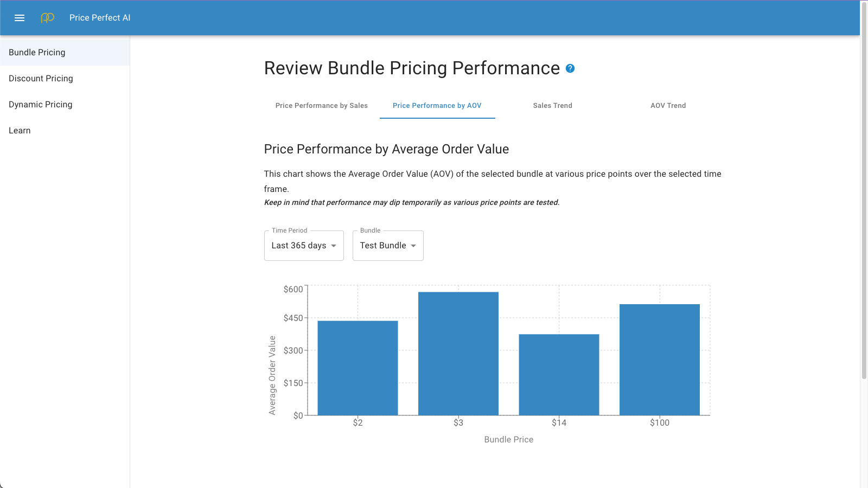Open the help tooltip next to the page title
Viewport: 868px width, 488px height.
click(570, 69)
